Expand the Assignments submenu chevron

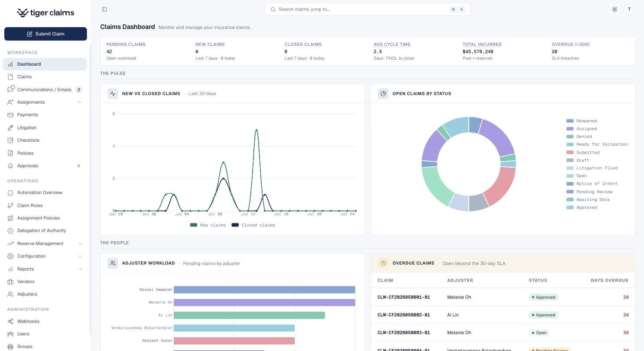(x=80, y=102)
